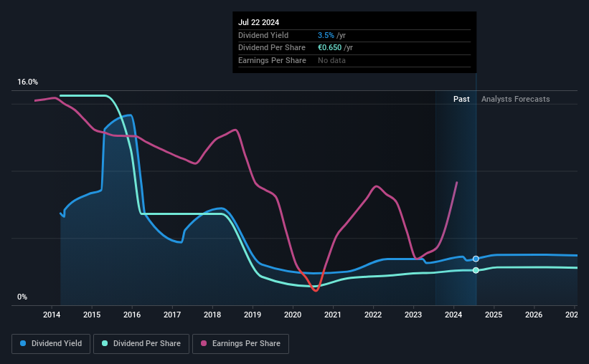Click the 0% y-axis label
This screenshot has height=364, width=589.
click(22, 297)
